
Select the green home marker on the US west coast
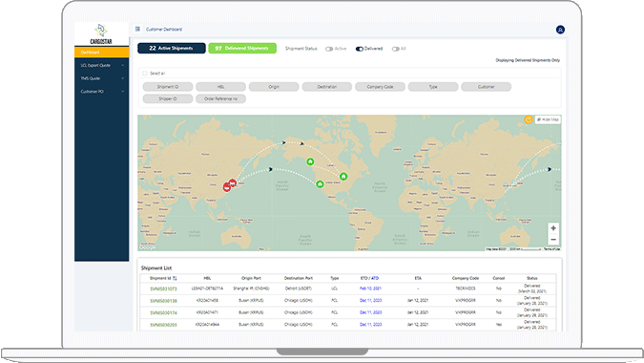pyautogui.click(x=320, y=184)
